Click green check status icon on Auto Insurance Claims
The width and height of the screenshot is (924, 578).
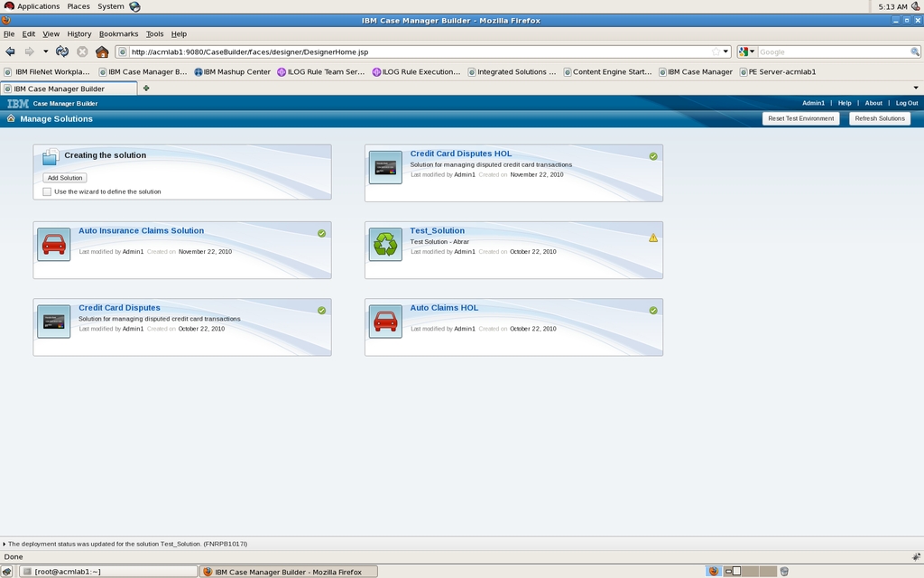click(x=322, y=234)
